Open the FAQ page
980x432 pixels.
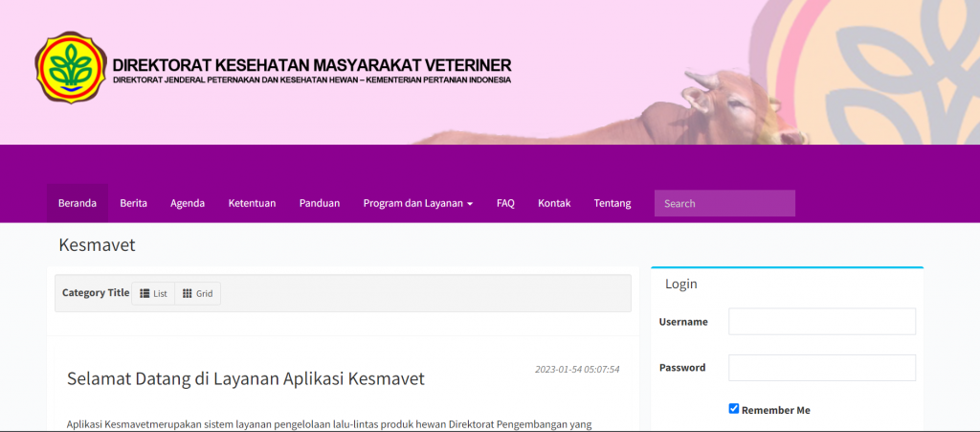point(505,203)
